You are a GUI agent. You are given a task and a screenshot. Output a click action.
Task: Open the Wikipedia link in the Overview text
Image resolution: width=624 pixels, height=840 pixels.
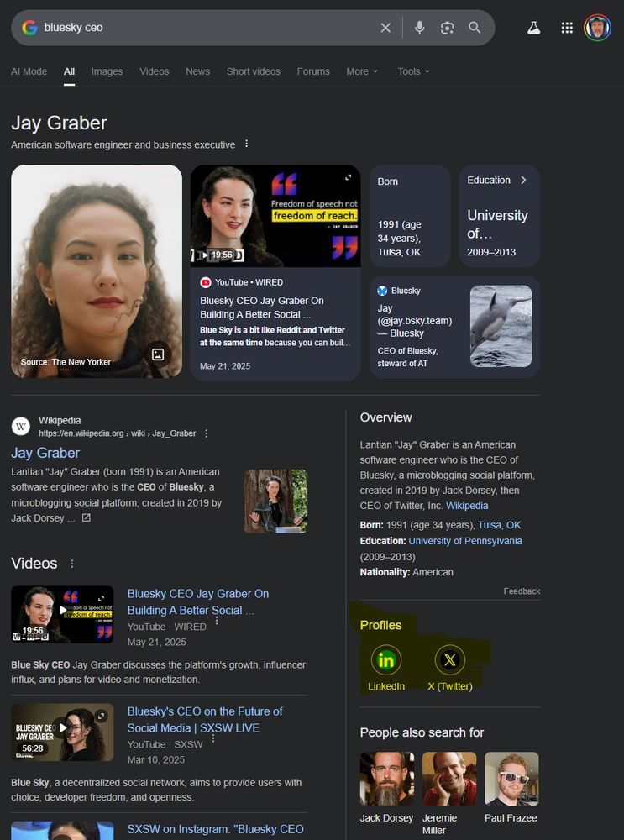point(467,506)
